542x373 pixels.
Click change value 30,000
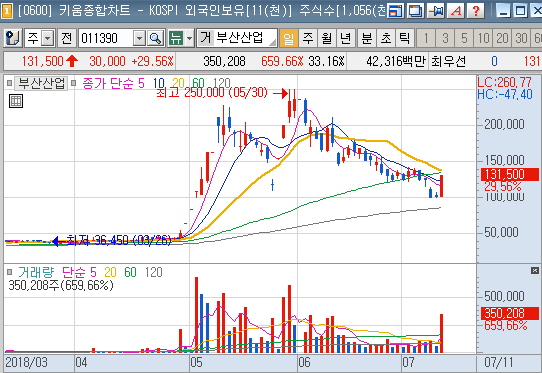[x=108, y=62]
